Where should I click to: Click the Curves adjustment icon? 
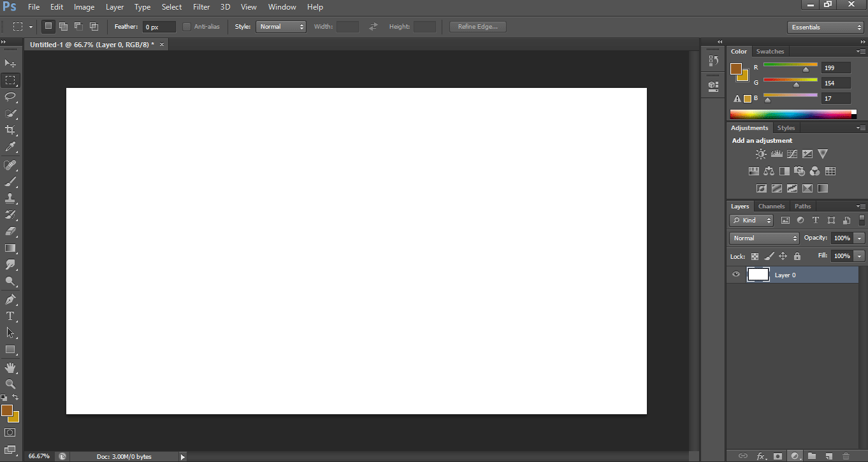[792, 154]
